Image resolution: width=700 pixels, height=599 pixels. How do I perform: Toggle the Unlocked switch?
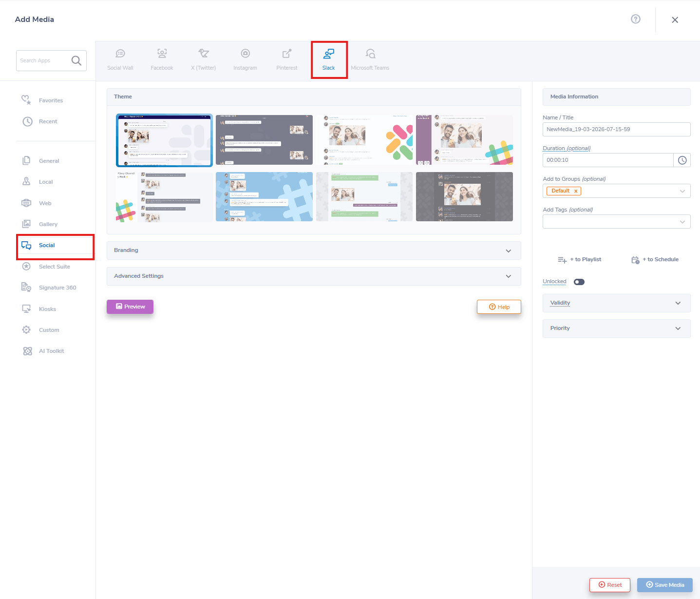pyautogui.click(x=579, y=282)
